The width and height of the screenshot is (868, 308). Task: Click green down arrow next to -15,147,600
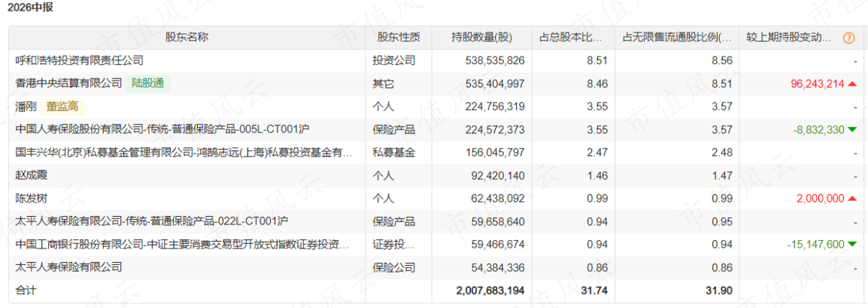click(852, 244)
